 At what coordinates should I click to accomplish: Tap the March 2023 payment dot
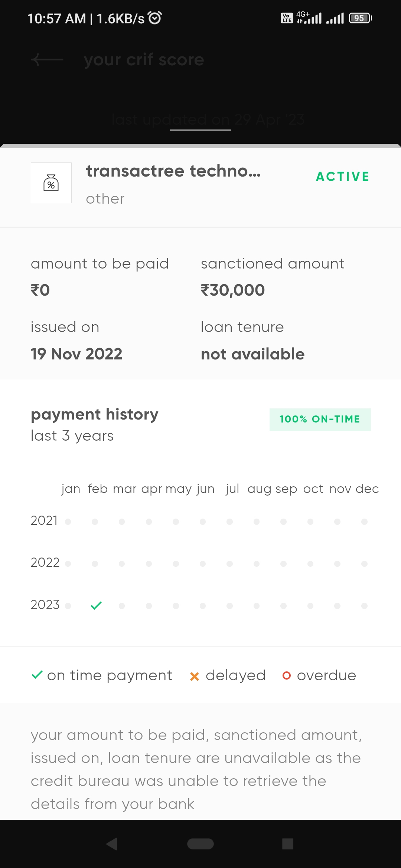(122, 606)
